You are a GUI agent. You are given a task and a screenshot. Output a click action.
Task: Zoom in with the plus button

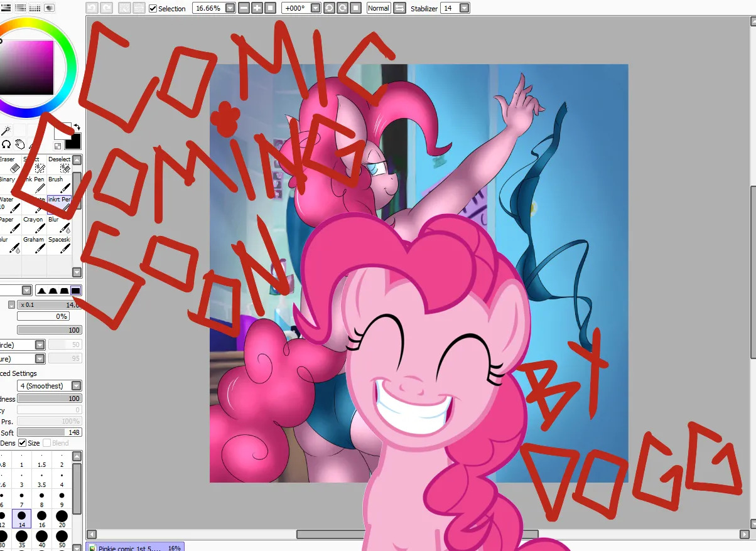click(x=257, y=8)
